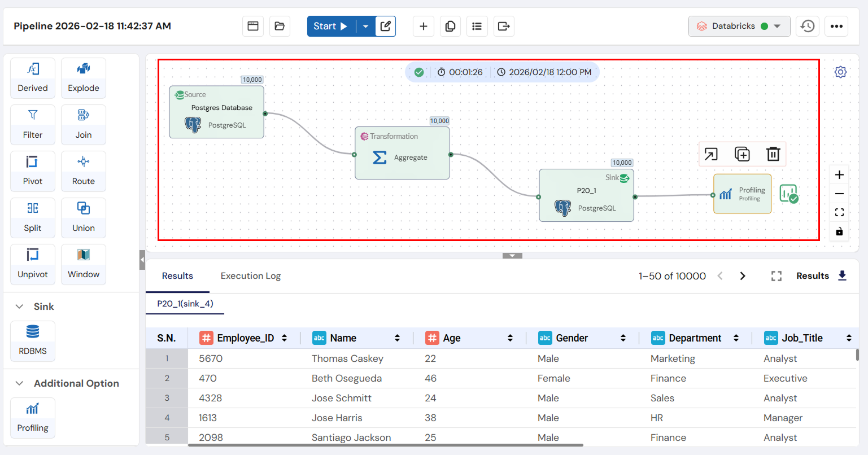Duplicate the node using copy icon
The image size is (868, 455).
[x=742, y=154]
